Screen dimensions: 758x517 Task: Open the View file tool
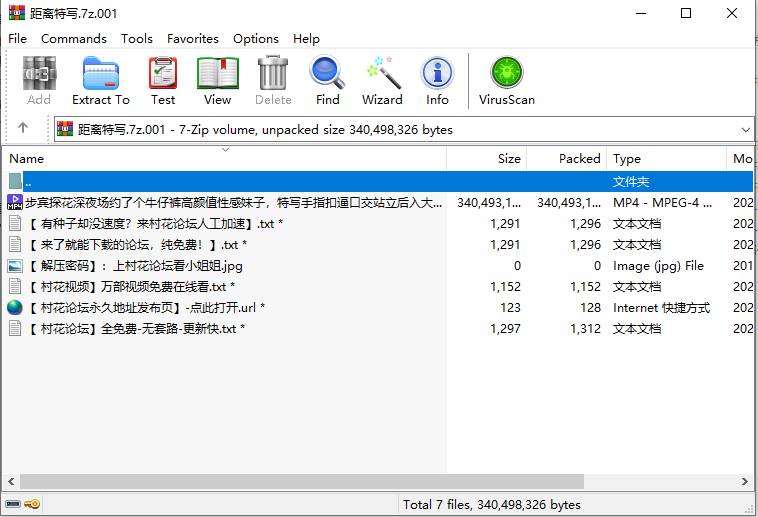(217, 80)
